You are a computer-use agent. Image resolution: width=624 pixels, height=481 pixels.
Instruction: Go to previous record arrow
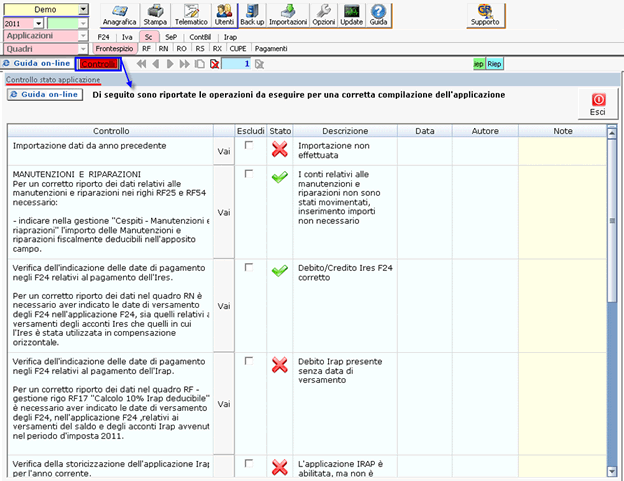click(x=156, y=64)
